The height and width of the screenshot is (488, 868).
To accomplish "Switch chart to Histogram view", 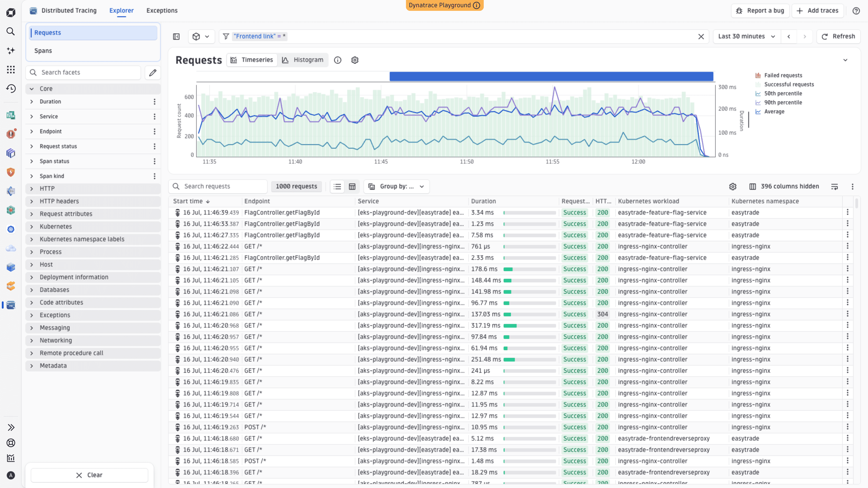I will coord(303,60).
